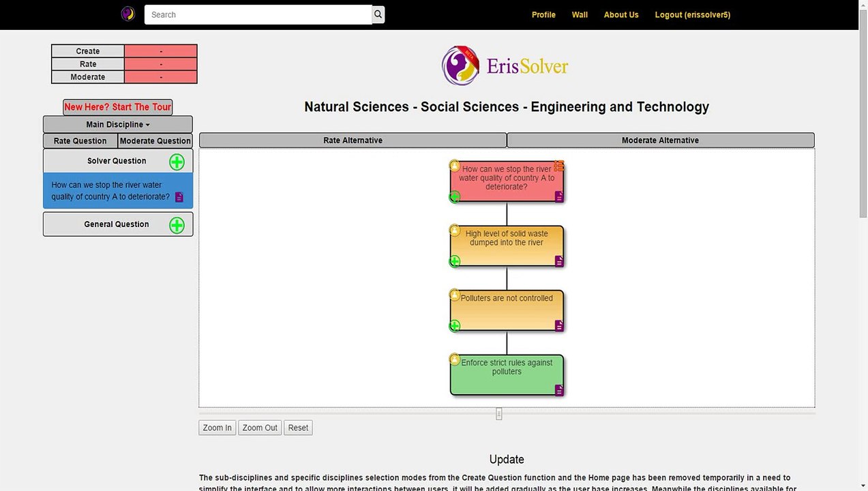Open the Rate Alternative tab
The height and width of the screenshot is (491, 868).
(x=353, y=140)
